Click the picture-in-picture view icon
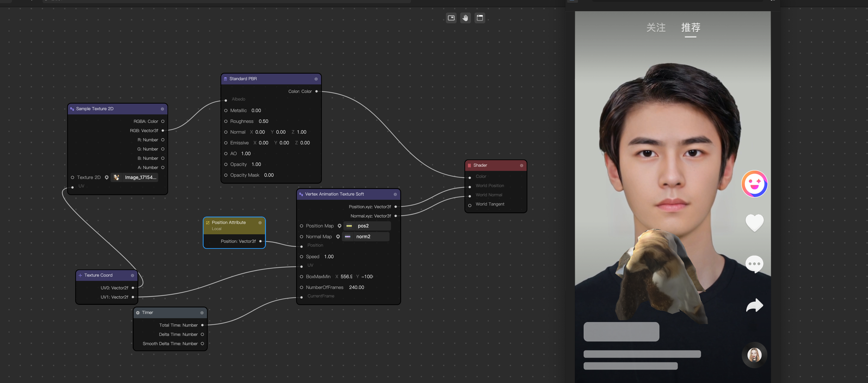 [451, 18]
